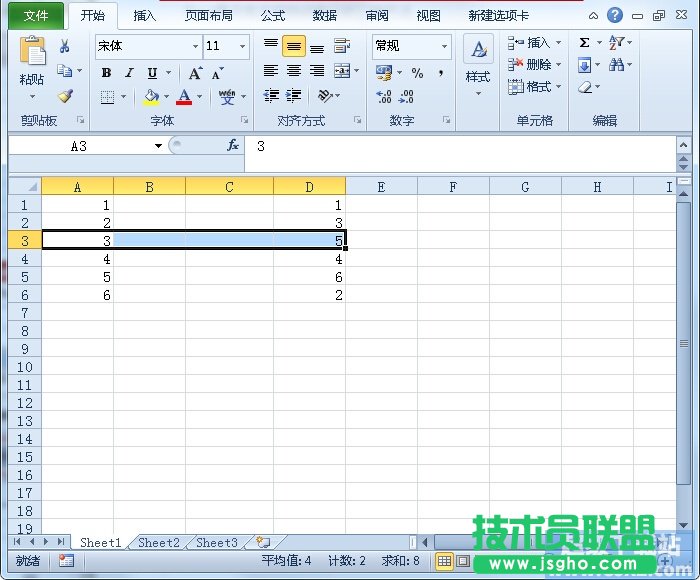This screenshot has height=580, width=700.
Task: Switch to Sheet2 tab
Action: (x=159, y=542)
